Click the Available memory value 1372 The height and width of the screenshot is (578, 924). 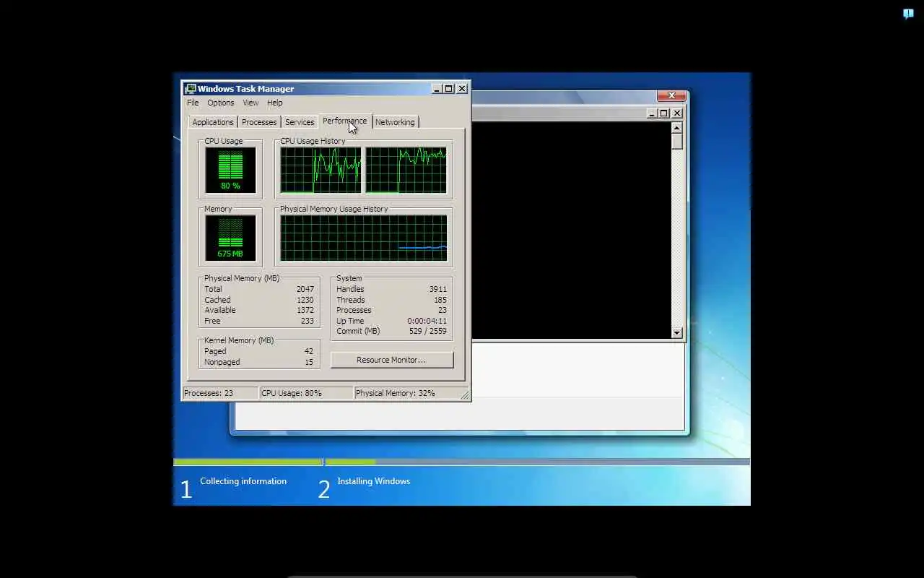(x=305, y=310)
